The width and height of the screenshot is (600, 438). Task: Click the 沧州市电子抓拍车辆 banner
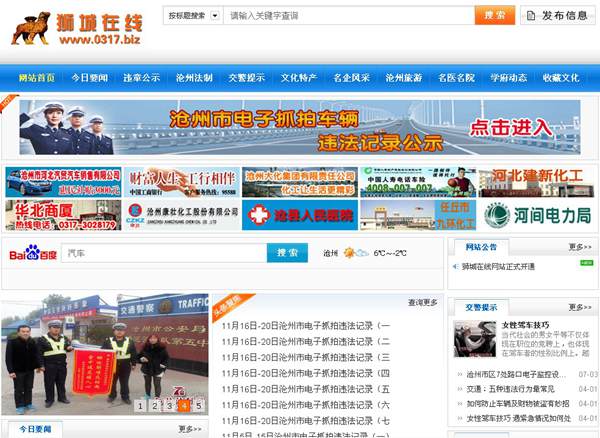(x=300, y=127)
